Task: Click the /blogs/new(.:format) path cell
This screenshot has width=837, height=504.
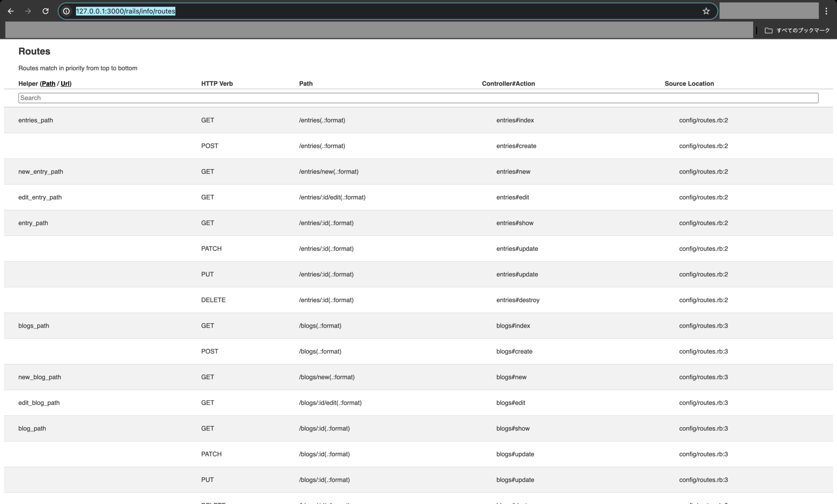Action: click(x=327, y=377)
